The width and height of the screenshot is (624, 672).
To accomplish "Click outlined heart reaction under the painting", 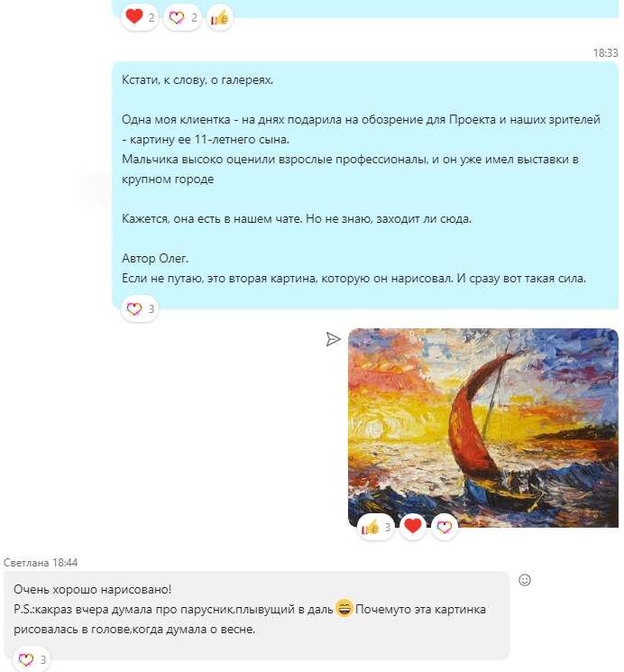I will coord(445,527).
